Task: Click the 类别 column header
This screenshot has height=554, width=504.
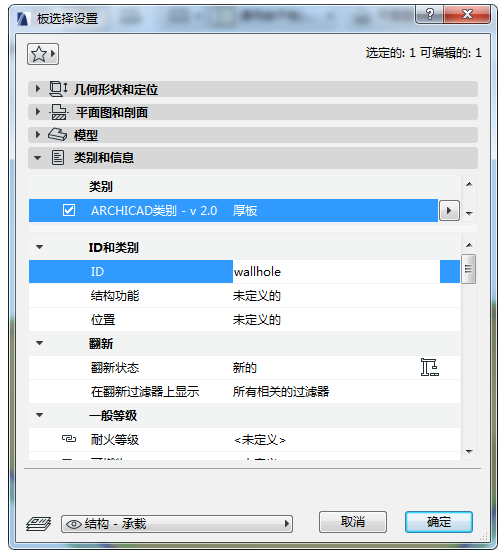Action: coord(101,187)
